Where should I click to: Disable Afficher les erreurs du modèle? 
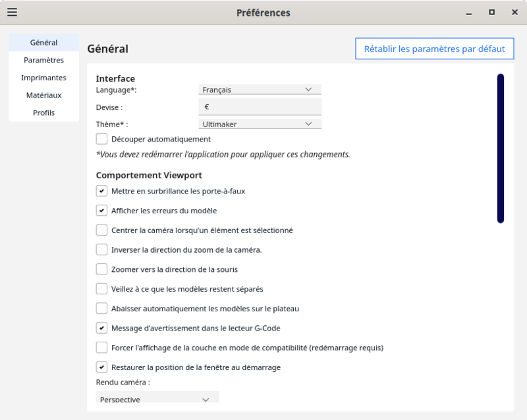point(101,211)
